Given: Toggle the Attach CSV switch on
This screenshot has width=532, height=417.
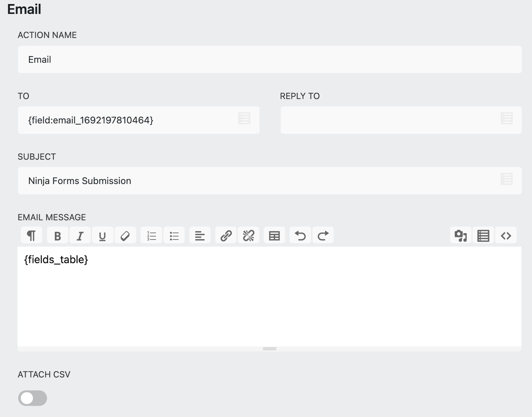Looking at the screenshot, I should pos(33,398).
